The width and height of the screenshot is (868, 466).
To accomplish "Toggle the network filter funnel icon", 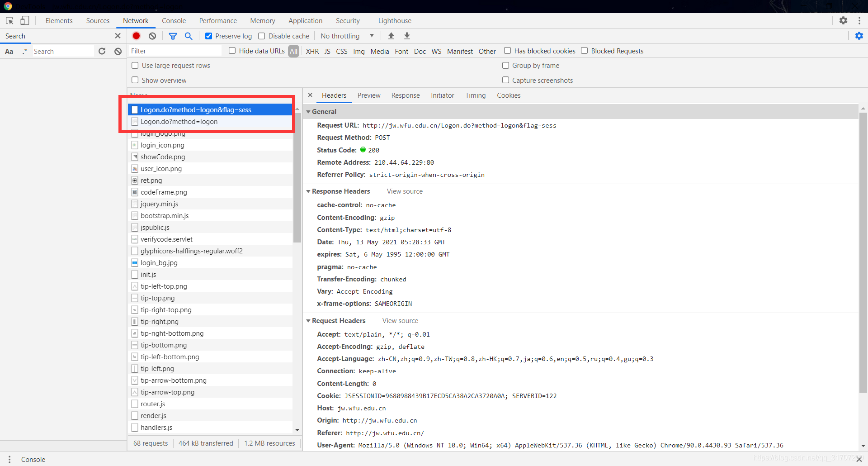I will 173,36.
